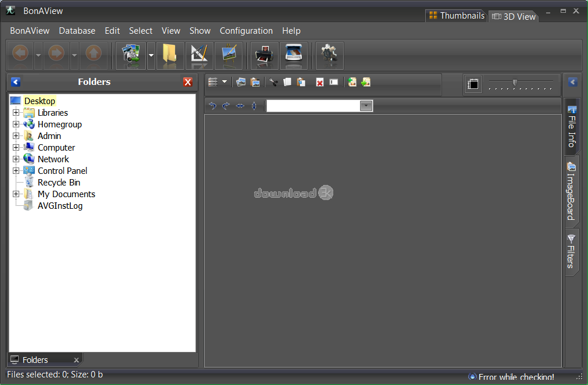
Task: Open the Show menu
Action: 200,31
